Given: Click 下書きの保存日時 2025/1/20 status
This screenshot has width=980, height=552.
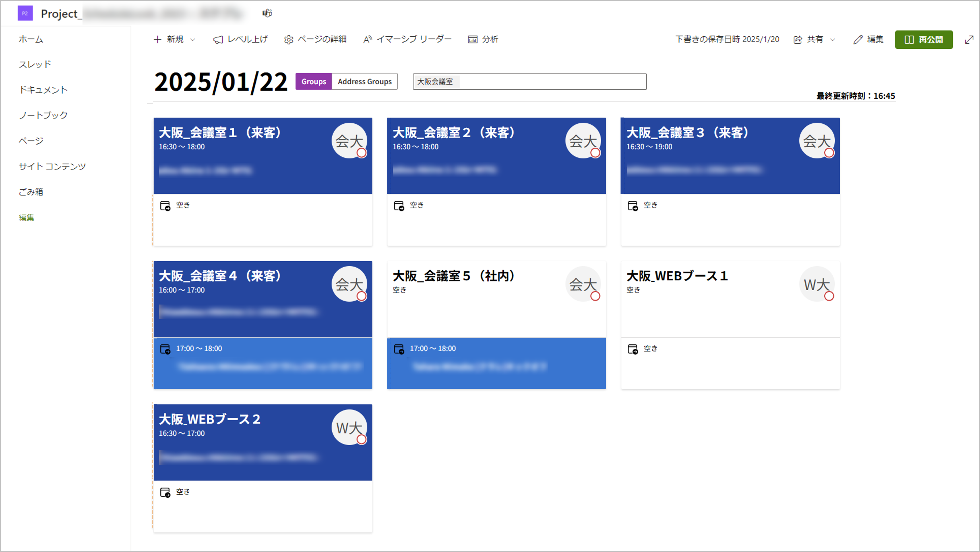Looking at the screenshot, I should (727, 39).
